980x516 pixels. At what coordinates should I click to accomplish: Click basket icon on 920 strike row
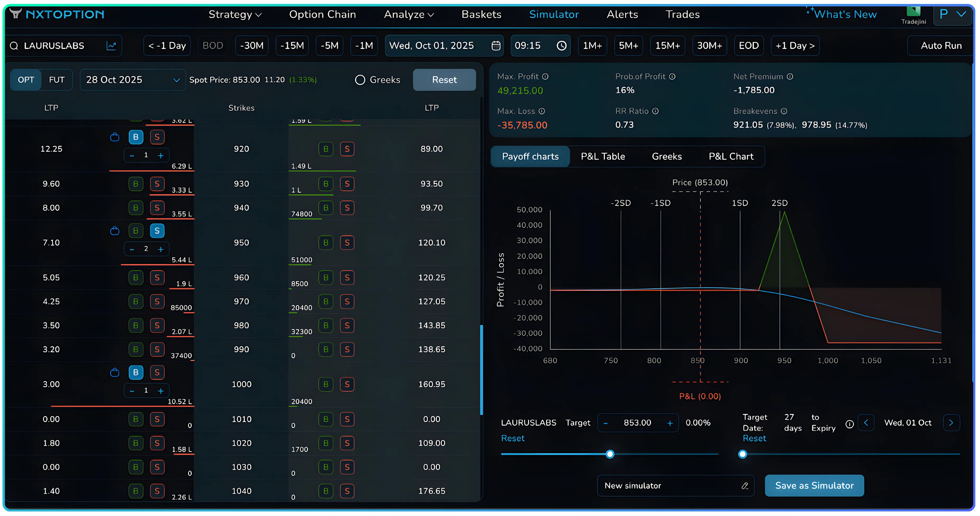click(114, 137)
